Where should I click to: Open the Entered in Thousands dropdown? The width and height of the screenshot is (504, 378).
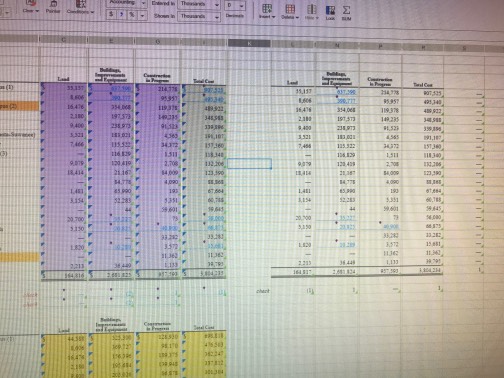(199, 4)
